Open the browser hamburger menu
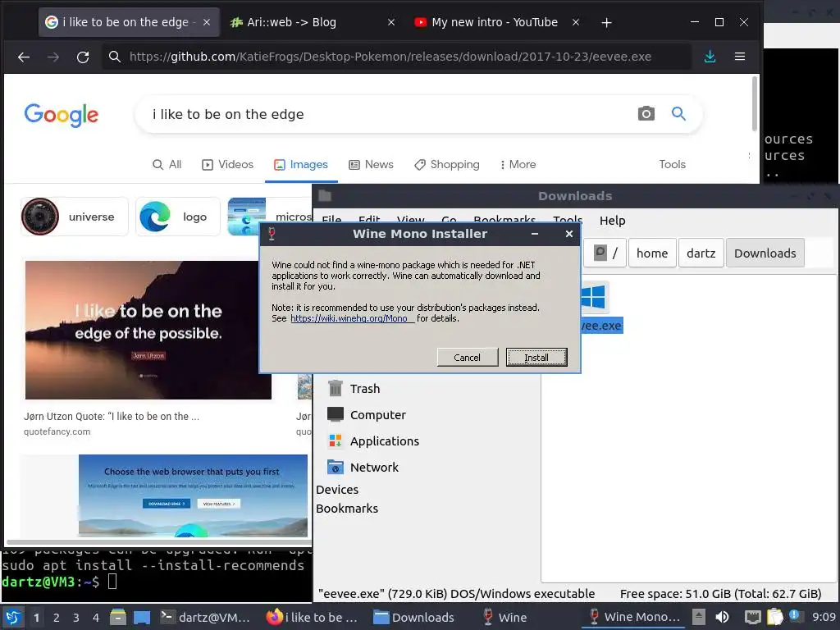 click(740, 57)
